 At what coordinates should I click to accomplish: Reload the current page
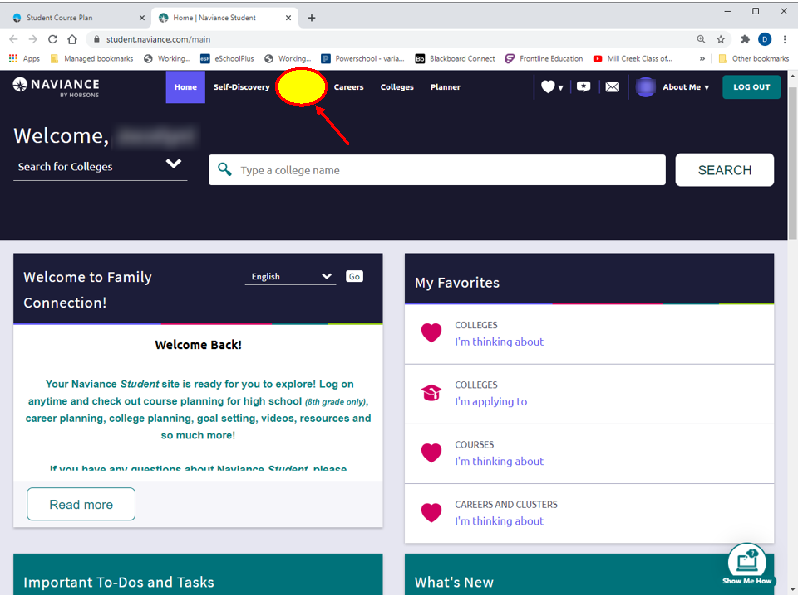coord(53,39)
